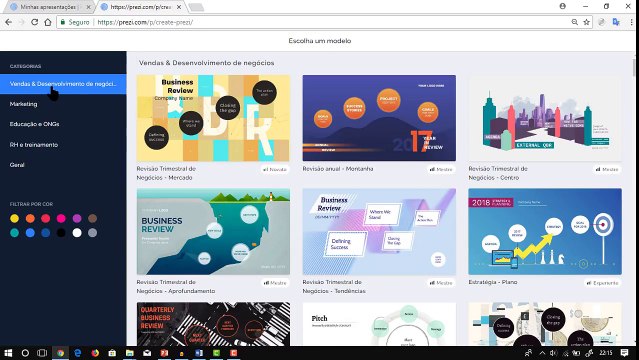Viewport: 639px width, 360px height.
Task: Filter templates by yellow color
Action: pos(15,219)
